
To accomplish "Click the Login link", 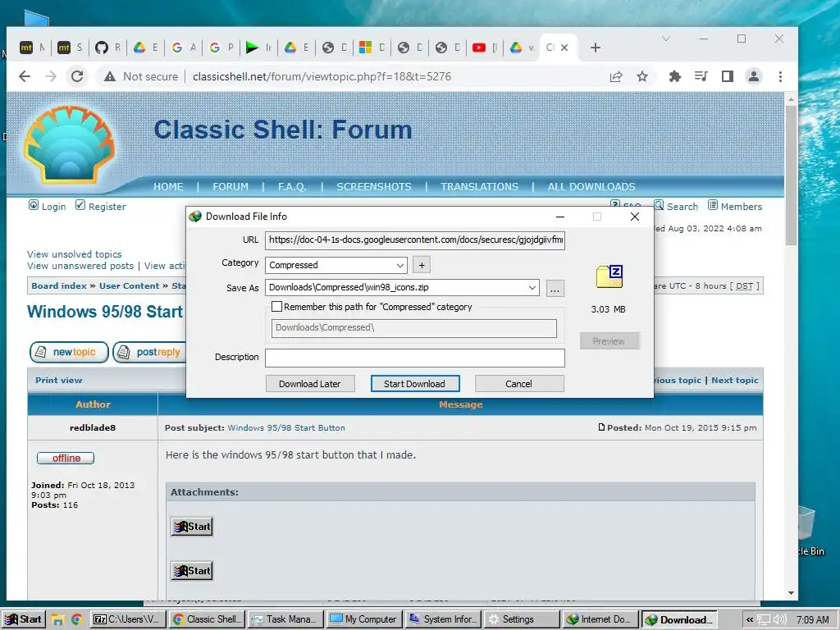I will pos(53,206).
